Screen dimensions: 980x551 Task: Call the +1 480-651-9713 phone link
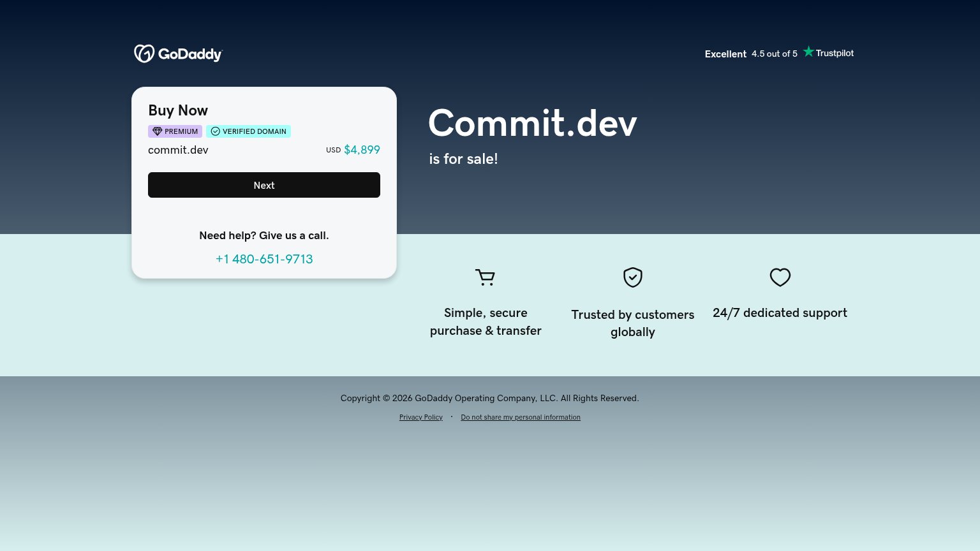point(264,259)
